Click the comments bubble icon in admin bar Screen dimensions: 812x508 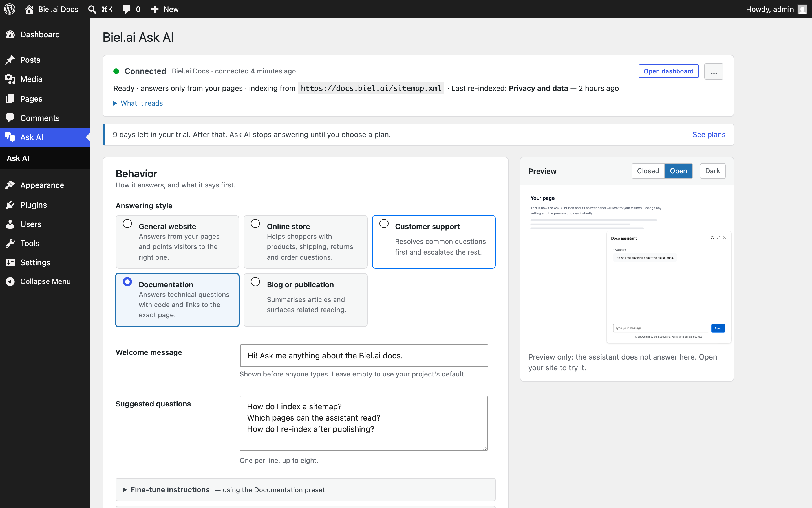click(127, 9)
